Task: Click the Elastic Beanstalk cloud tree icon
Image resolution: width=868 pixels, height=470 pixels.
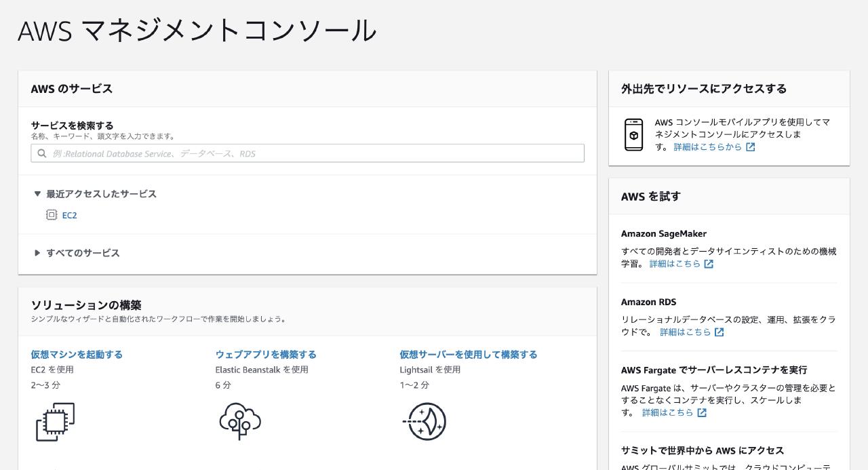Action: [240, 421]
